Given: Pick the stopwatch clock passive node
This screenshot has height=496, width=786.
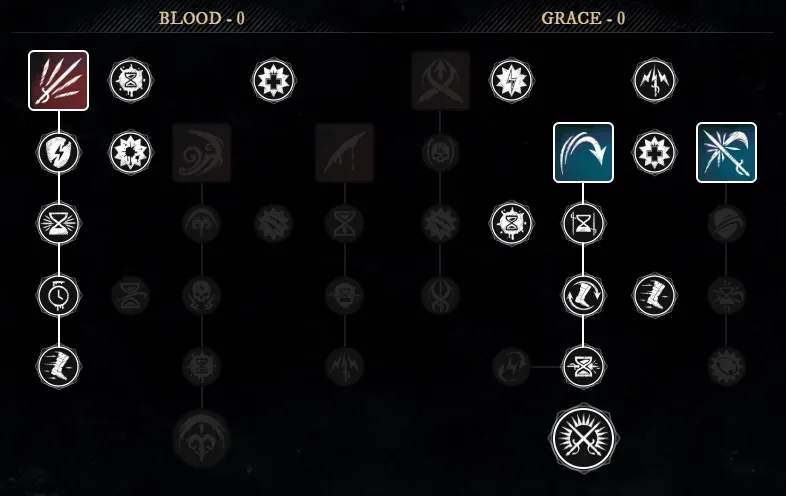Looking at the screenshot, I should [59, 295].
